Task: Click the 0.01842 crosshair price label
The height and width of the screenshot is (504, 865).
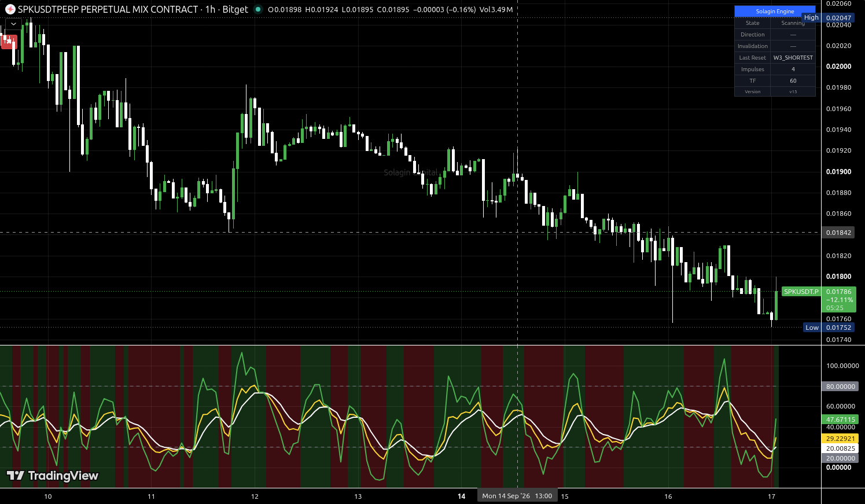Action: (x=838, y=233)
